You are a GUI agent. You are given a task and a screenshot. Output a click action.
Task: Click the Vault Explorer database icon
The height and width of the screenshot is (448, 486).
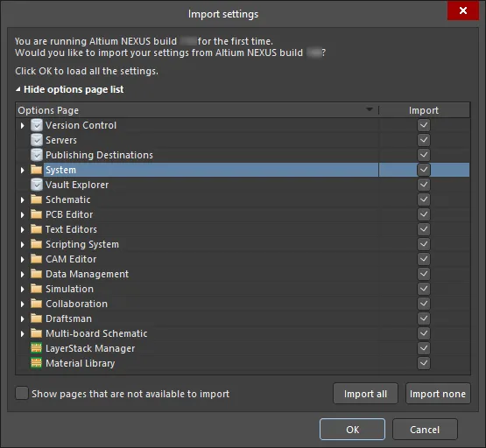click(x=37, y=185)
